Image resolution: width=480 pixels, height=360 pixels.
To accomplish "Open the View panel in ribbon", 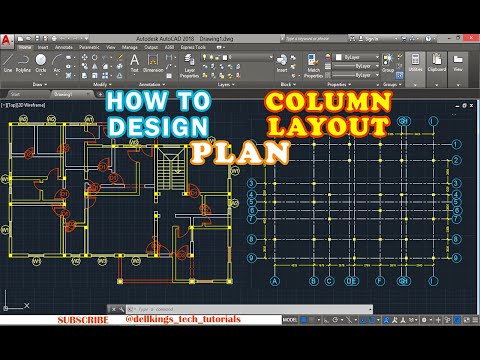I will pos(458,69).
